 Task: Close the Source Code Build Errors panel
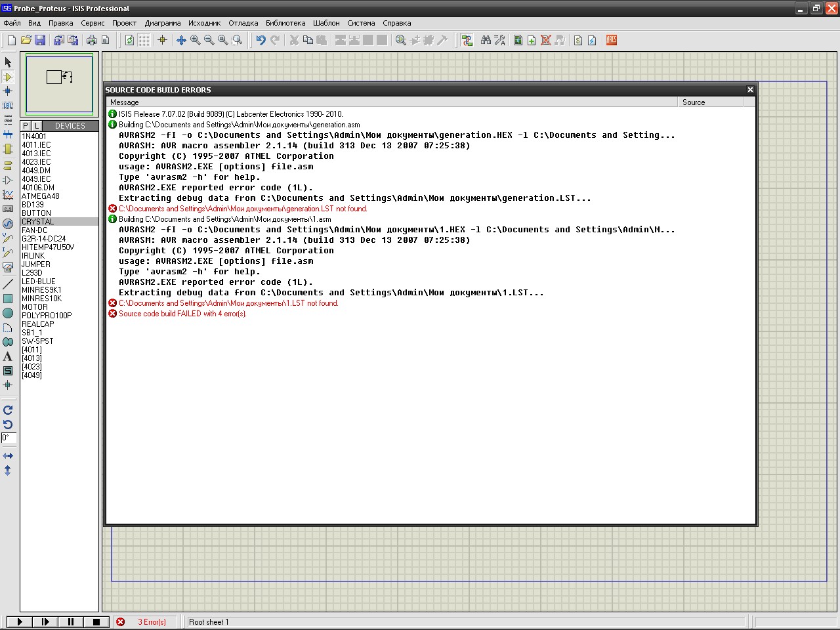click(750, 90)
